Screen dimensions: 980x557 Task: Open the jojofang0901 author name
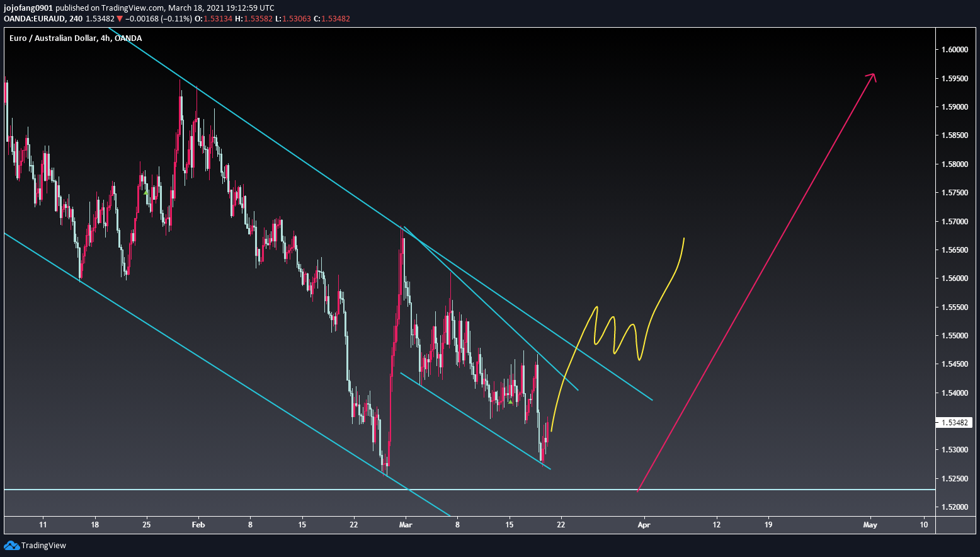point(28,8)
